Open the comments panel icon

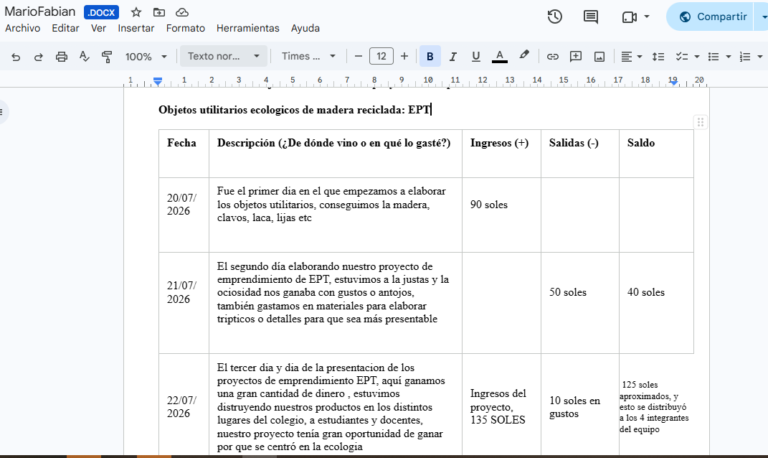(x=591, y=17)
